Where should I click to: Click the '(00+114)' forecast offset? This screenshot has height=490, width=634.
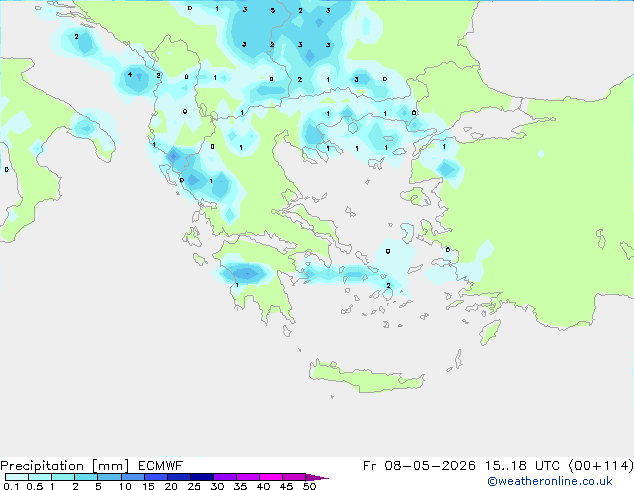601,466
